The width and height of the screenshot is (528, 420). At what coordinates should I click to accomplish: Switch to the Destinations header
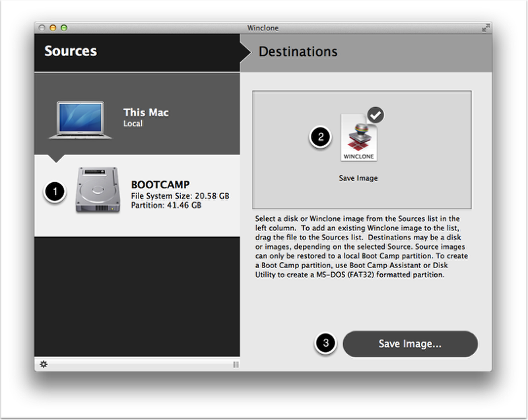[298, 52]
